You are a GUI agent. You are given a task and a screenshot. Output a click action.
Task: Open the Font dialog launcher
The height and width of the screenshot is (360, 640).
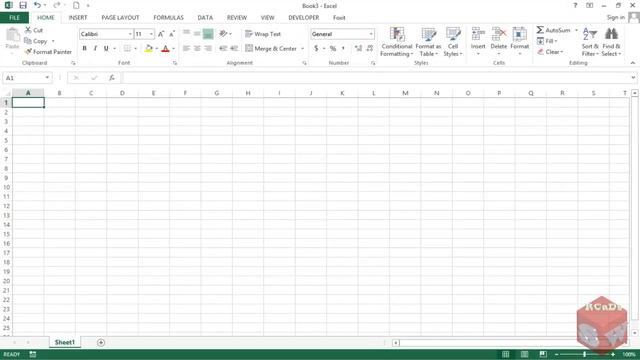(175, 63)
